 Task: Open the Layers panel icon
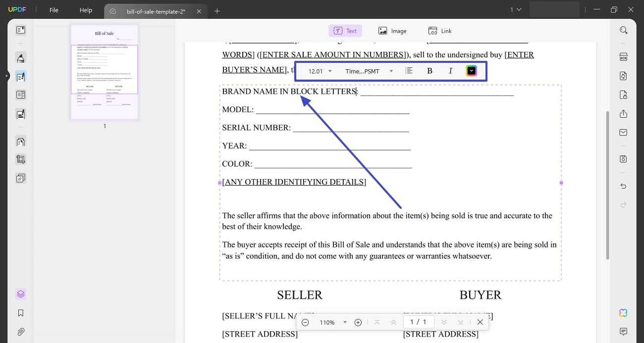point(20,294)
